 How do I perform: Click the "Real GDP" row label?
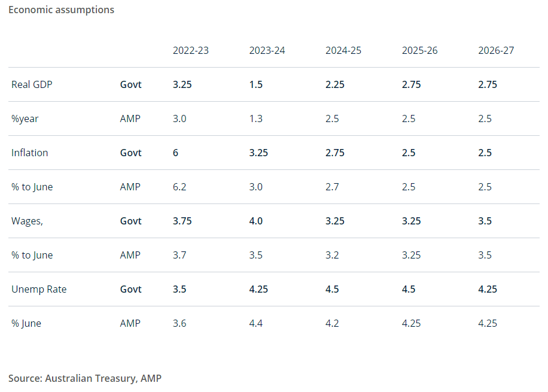32,84
